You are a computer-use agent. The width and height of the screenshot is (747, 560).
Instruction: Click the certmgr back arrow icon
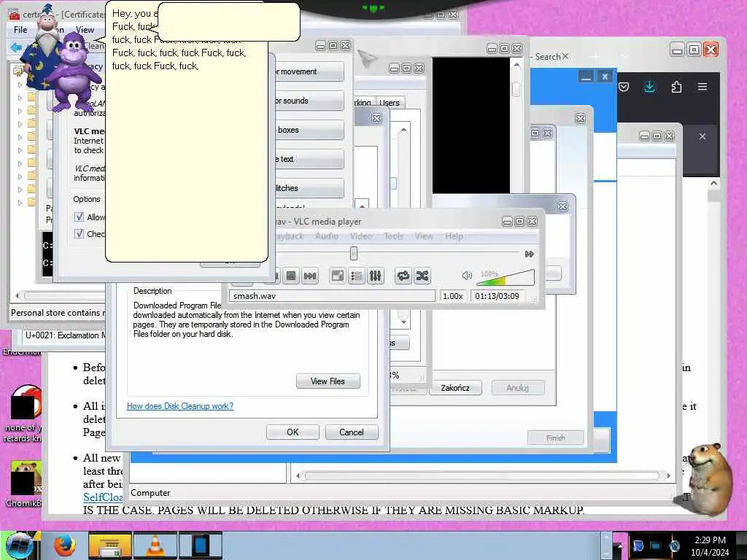(x=16, y=47)
